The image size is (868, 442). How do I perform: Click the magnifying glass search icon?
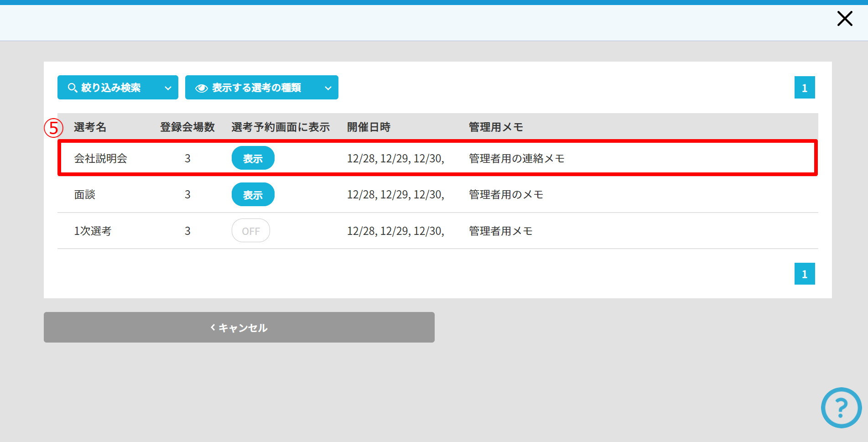coord(72,88)
